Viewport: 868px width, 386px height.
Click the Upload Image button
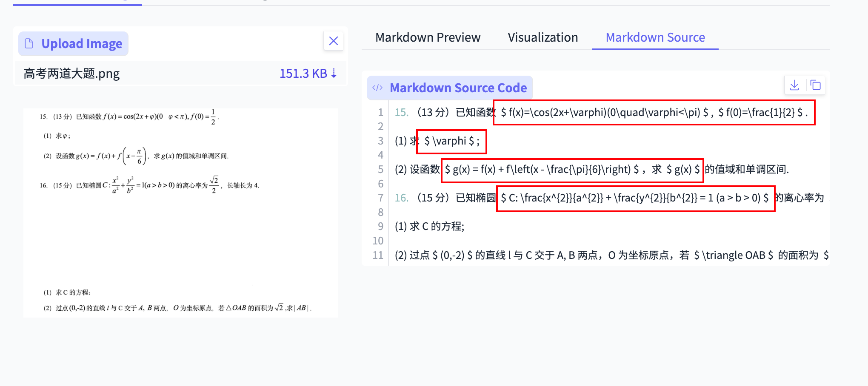tap(73, 43)
